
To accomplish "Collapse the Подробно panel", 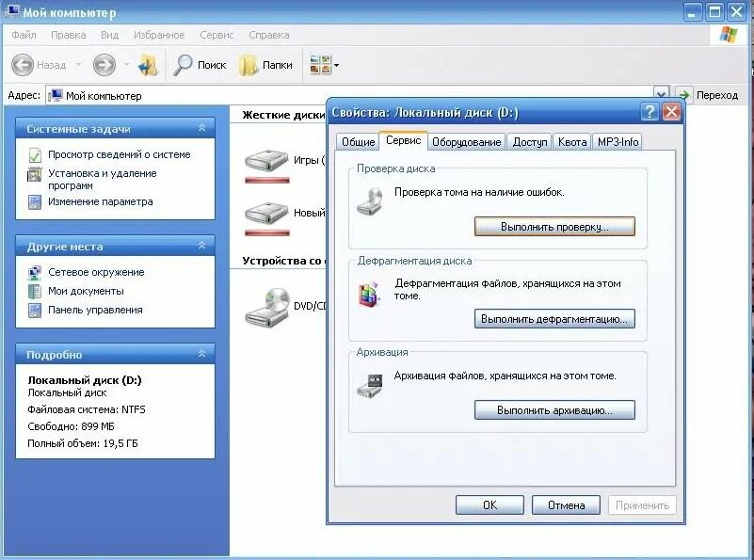I will pyautogui.click(x=202, y=354).
